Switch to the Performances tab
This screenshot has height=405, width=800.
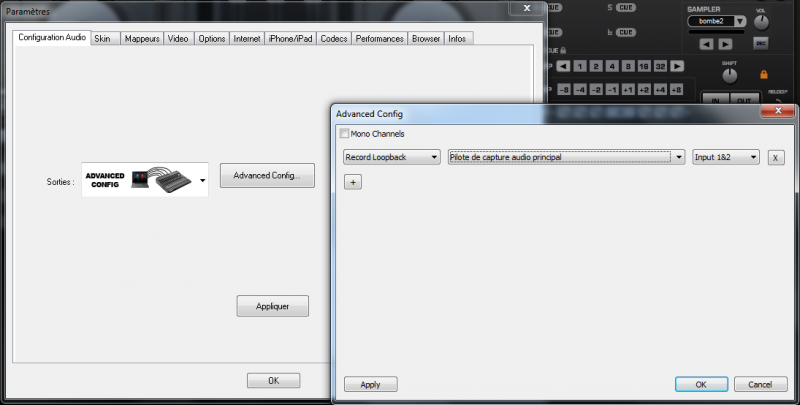click(x=380, y=38)
